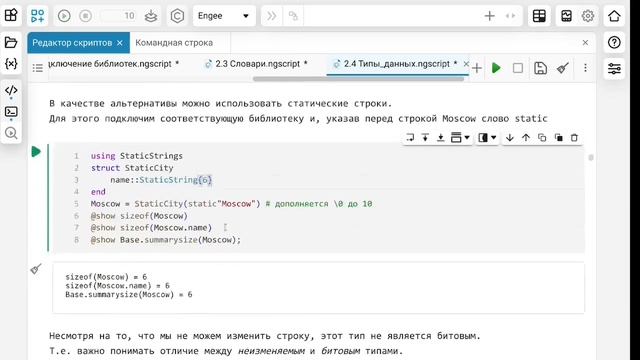Open the block library shapes icon
Viewport: 640px width, 360px height.
coord(38,16)
